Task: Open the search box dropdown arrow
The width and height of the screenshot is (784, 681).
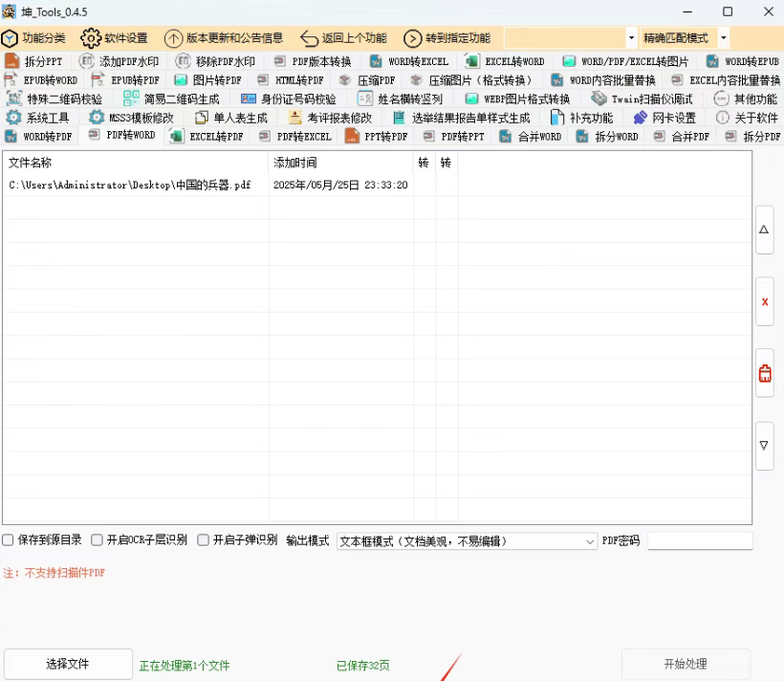Action: coord(630,38)
